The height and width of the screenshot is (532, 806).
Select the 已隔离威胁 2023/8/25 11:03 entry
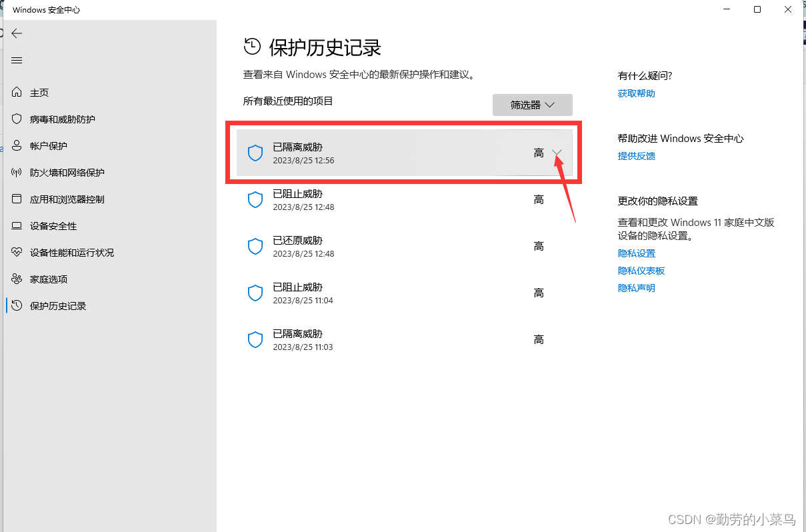point(405,340)
